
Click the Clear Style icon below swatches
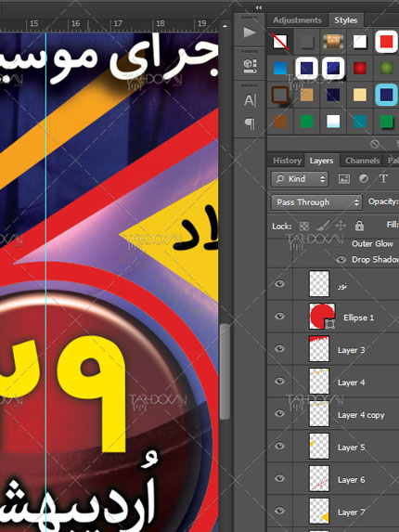(x=375, y=144)
